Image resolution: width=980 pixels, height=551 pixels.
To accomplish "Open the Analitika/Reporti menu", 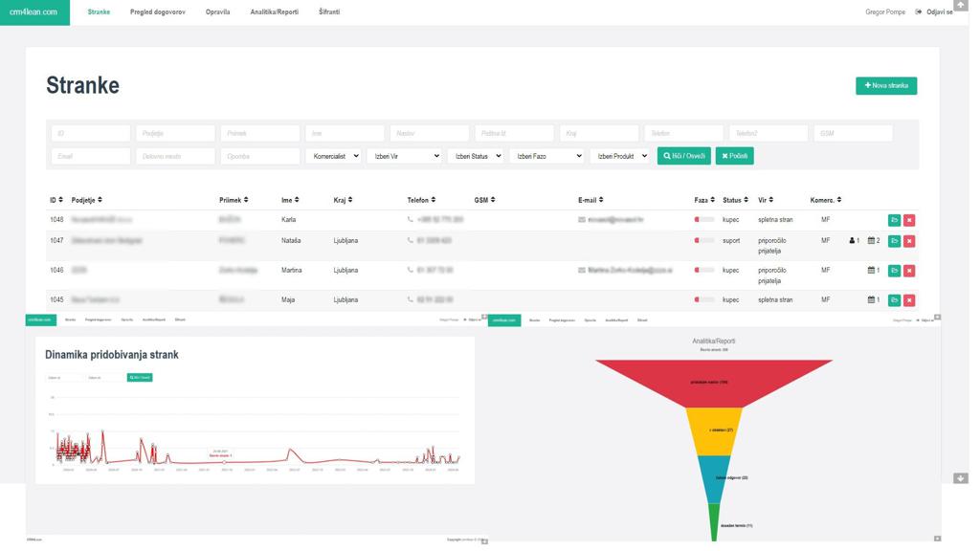I will [275, 11].
